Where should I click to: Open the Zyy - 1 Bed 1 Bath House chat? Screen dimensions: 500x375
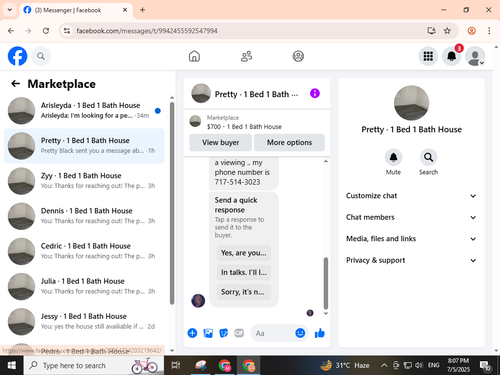point(84,181)
